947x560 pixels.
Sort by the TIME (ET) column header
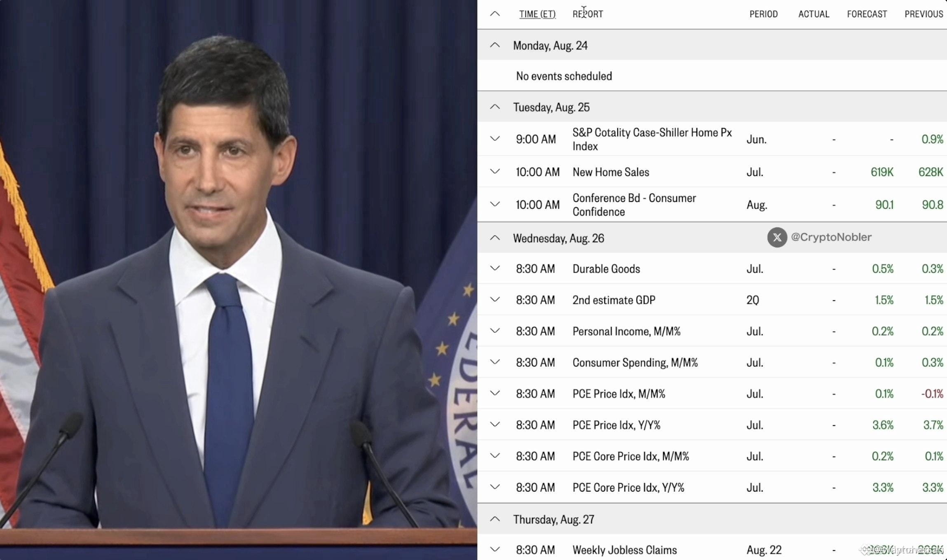coord(537,14)
